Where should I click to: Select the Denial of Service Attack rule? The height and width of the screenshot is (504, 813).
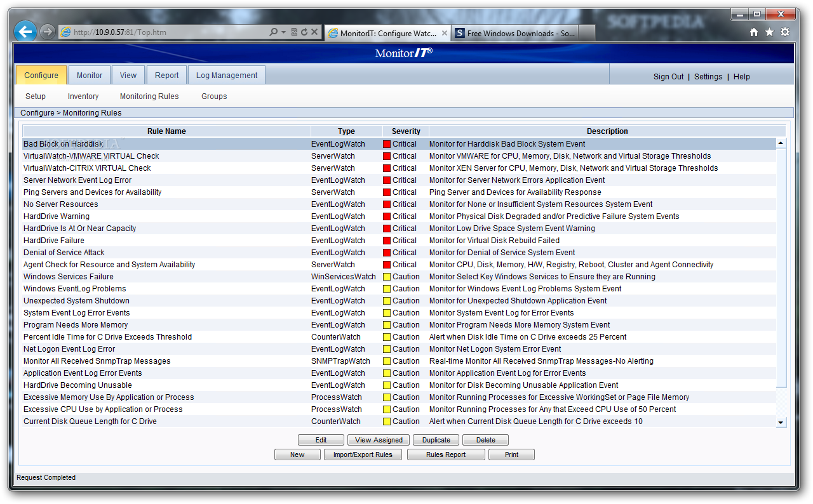point(399,253)
